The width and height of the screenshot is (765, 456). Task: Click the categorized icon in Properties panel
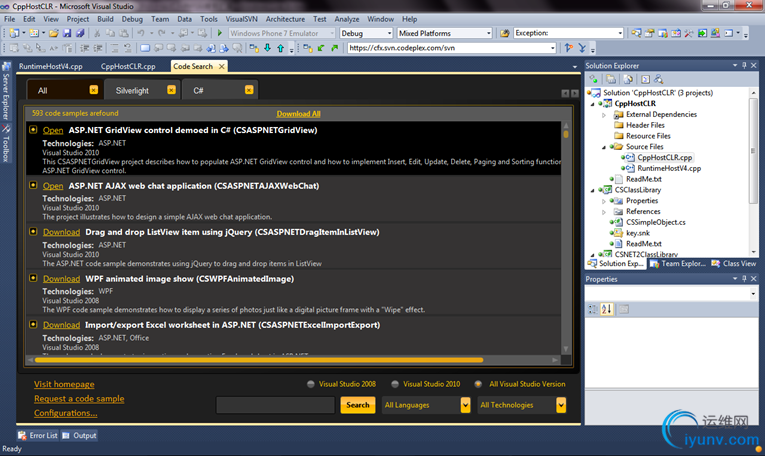(593, 309)
